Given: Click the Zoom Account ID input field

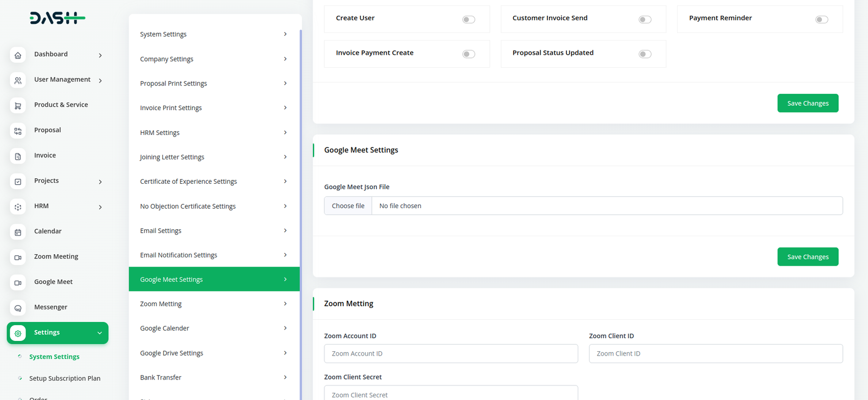Looking at the screenshot, I should [x=451, y=354].
